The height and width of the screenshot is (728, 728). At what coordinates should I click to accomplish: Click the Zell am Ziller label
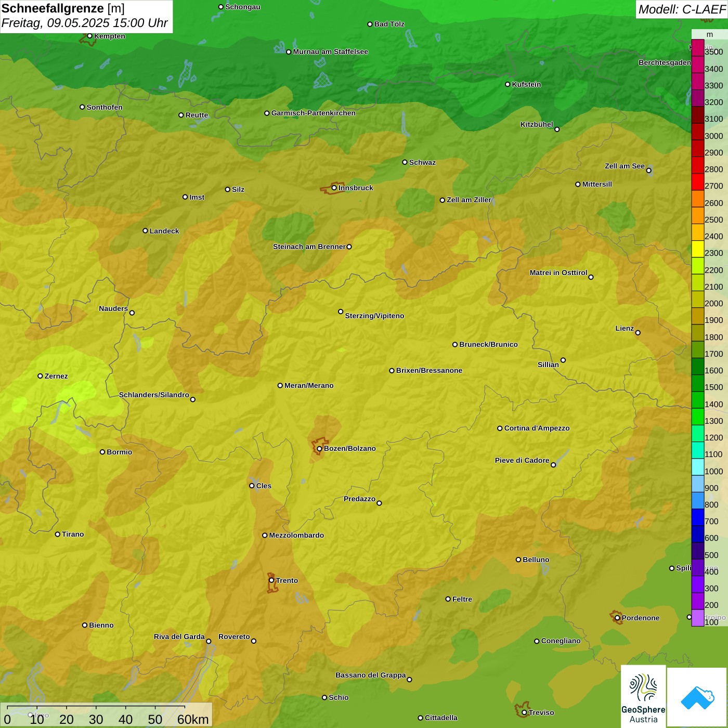[x=469, y=200]
